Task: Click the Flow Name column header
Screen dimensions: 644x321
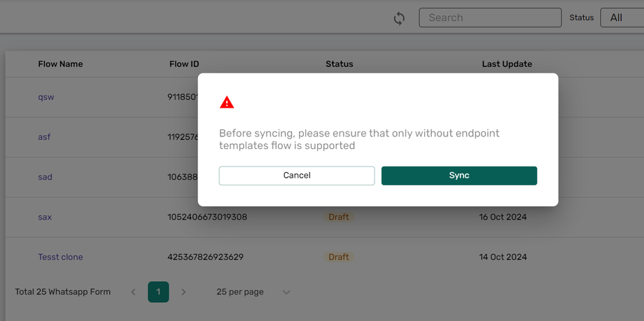Action: pos(60,64)
